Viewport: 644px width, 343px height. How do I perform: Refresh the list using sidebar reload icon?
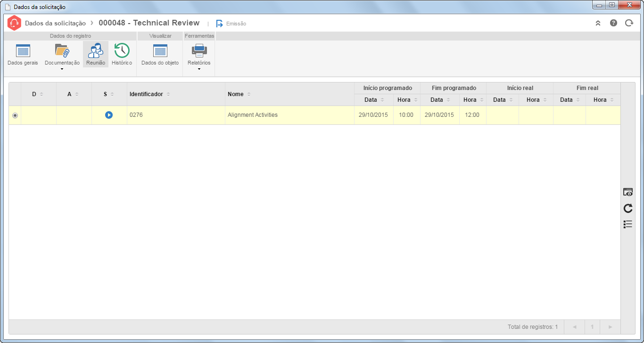point(628,208)
